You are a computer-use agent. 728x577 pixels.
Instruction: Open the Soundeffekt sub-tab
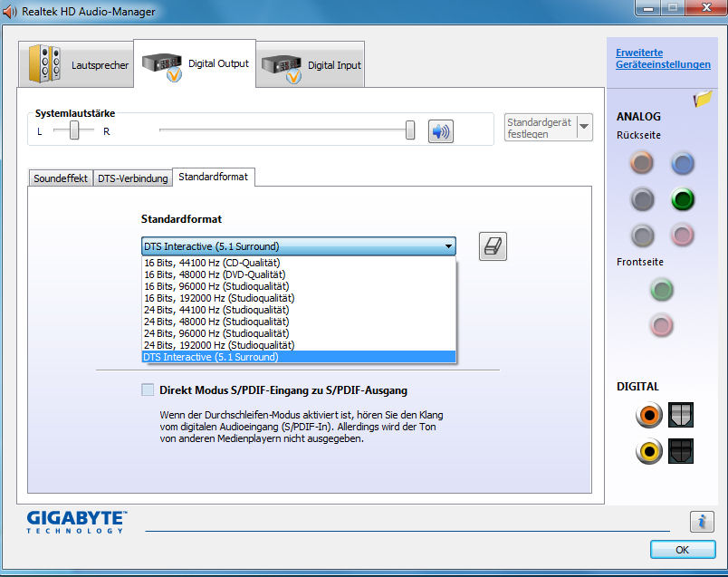61,178
